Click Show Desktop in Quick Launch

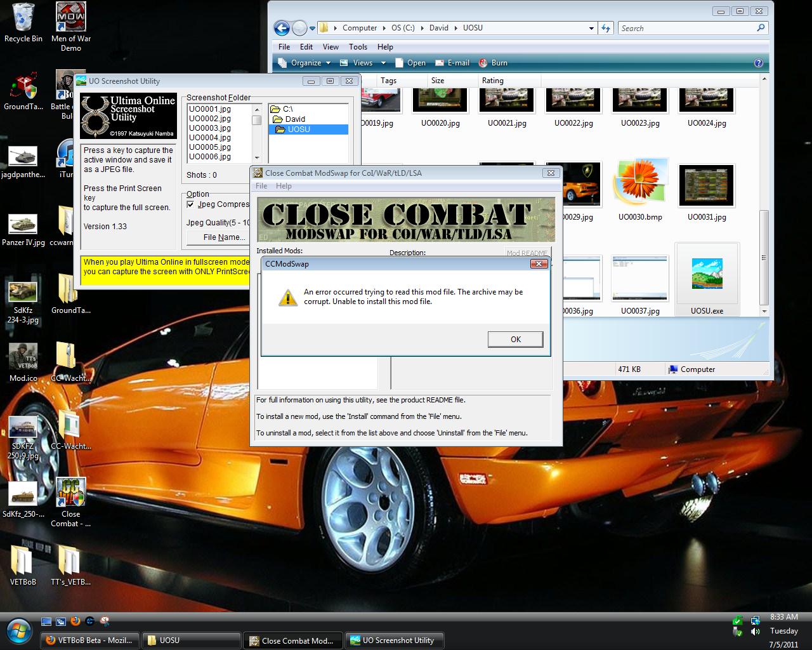pos(46,621)
